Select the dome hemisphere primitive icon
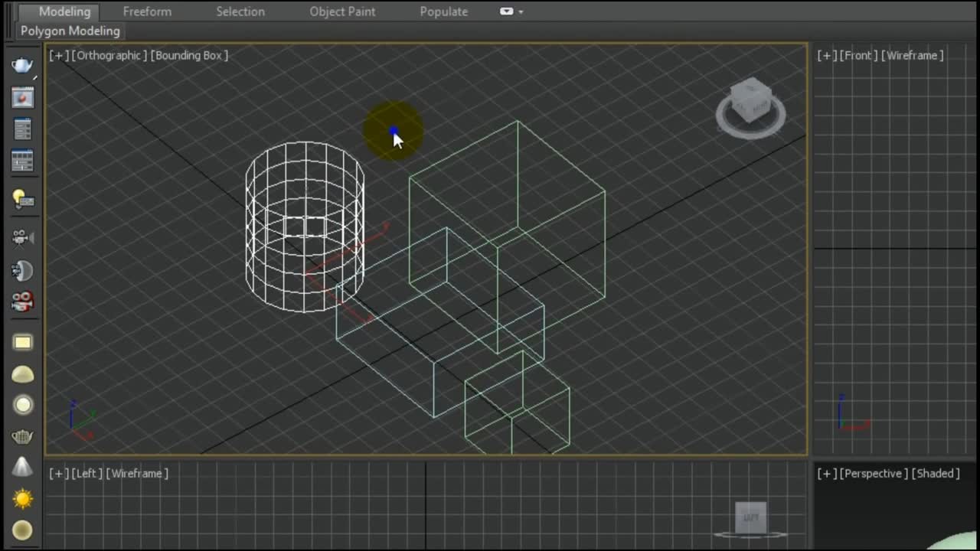980x551 pixels. coord(22,374)
